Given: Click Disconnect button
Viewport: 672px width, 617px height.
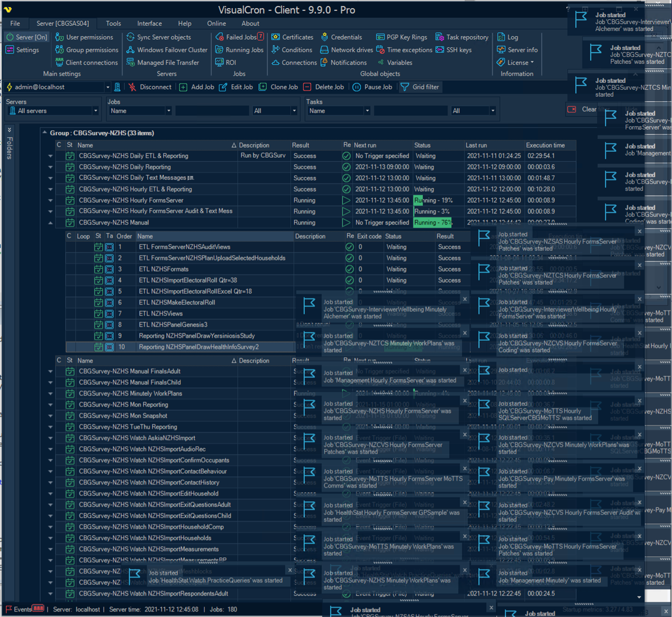Looking at the screenshot, I should click(150, 87).
